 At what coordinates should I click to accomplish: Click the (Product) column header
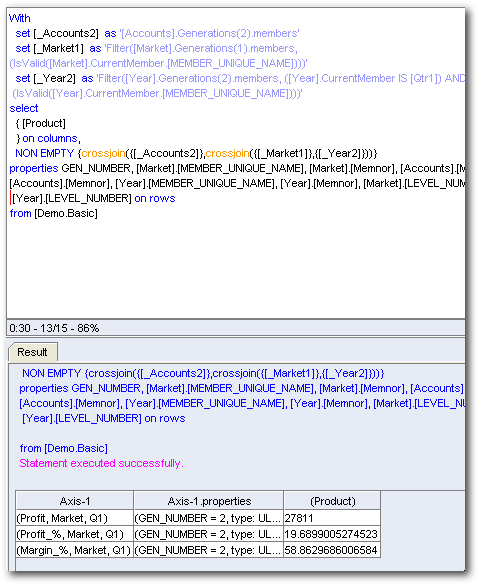332,501
